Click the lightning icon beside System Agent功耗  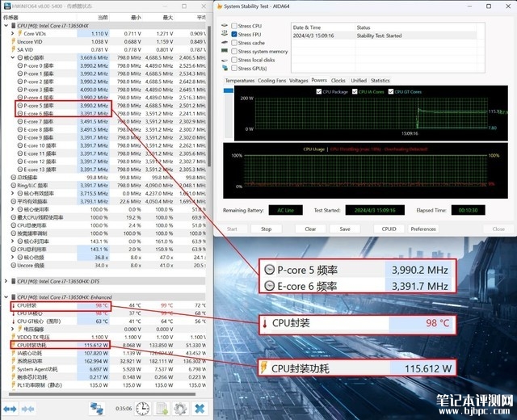click(x=13, y=369)
